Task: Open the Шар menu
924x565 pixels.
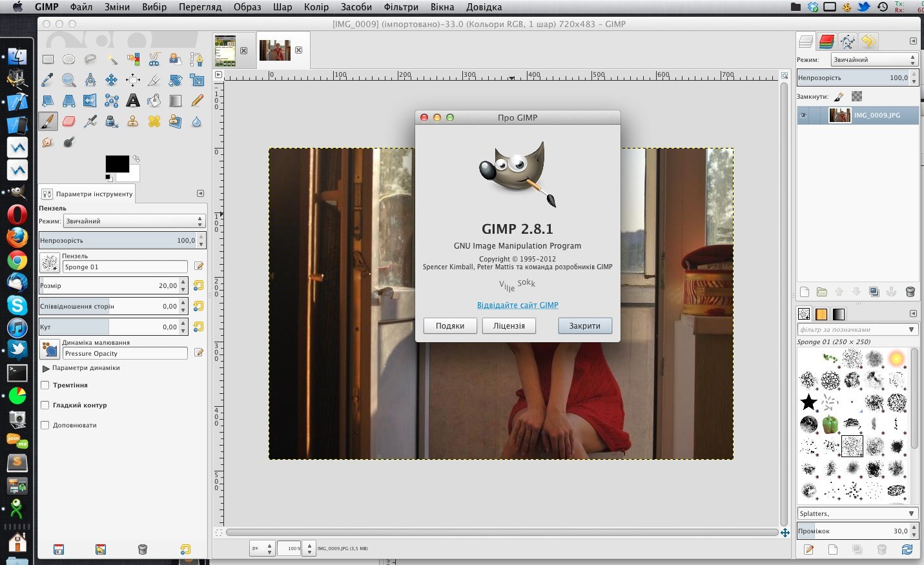Action: pyautogui.click(x=282, y=7)
